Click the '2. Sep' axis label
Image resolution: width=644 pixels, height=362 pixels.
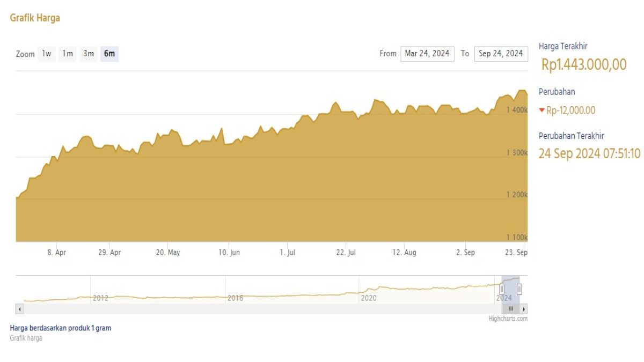click(465, 253)
